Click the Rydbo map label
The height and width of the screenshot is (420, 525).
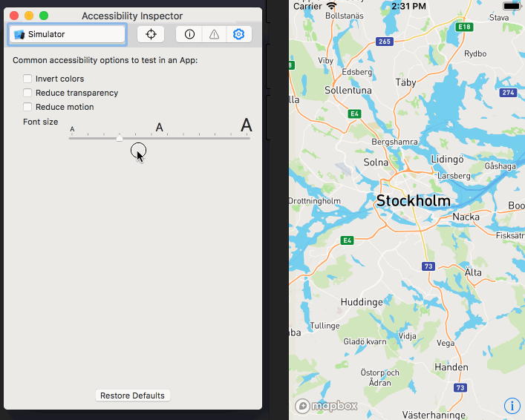point(475,53)
